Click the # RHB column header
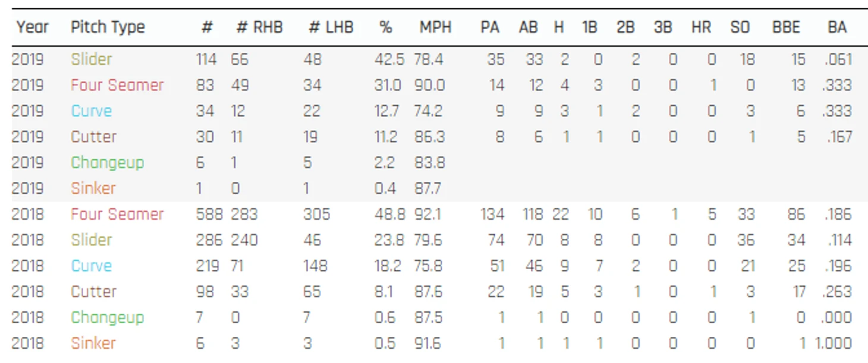Screen dimensions: 868x363 coord(259,27)
